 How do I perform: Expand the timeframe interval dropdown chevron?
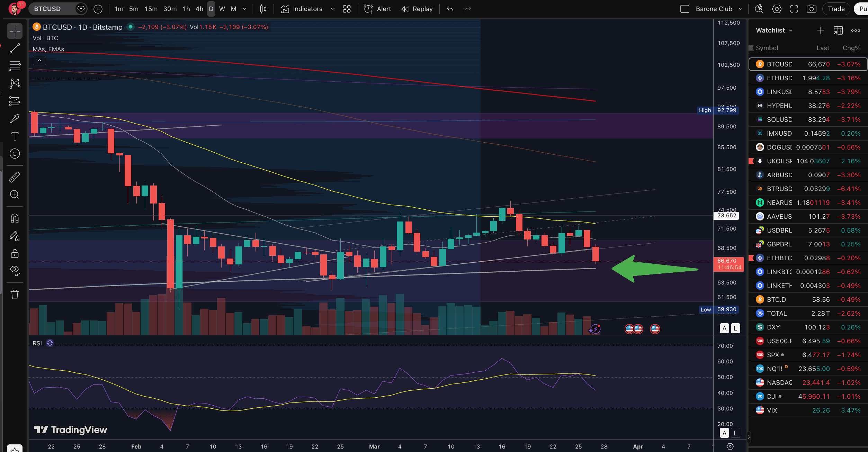click(244, 9)
